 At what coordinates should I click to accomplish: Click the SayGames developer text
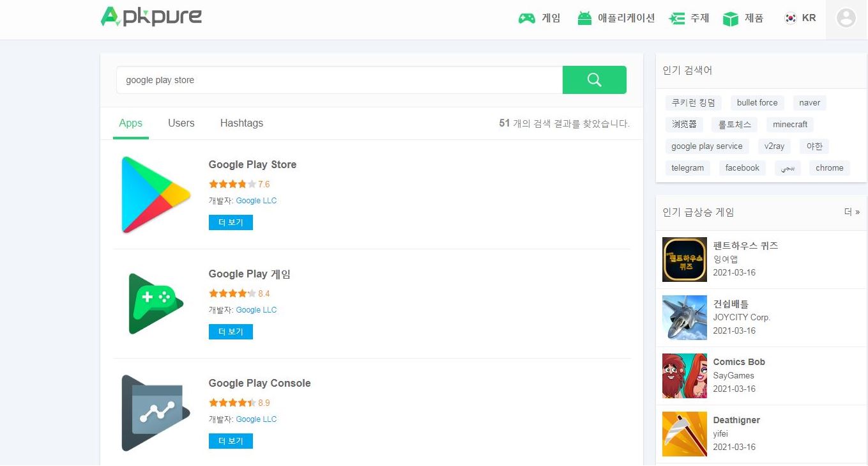(734, 375)
